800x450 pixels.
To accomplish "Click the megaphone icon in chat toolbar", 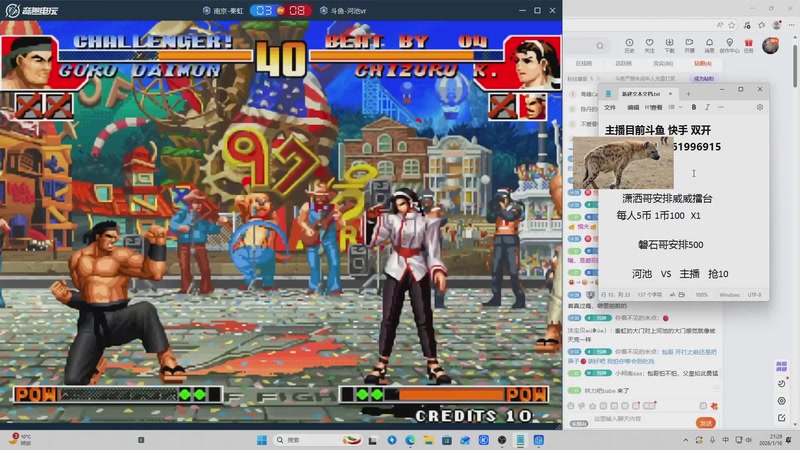I will tap(582, 406).
